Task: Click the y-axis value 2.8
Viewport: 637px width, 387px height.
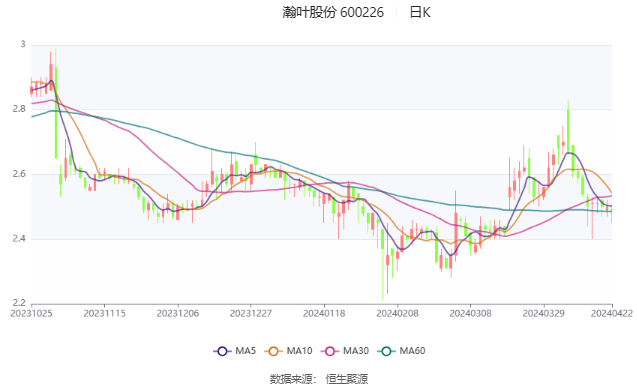Action: click(x=19, y=109)
